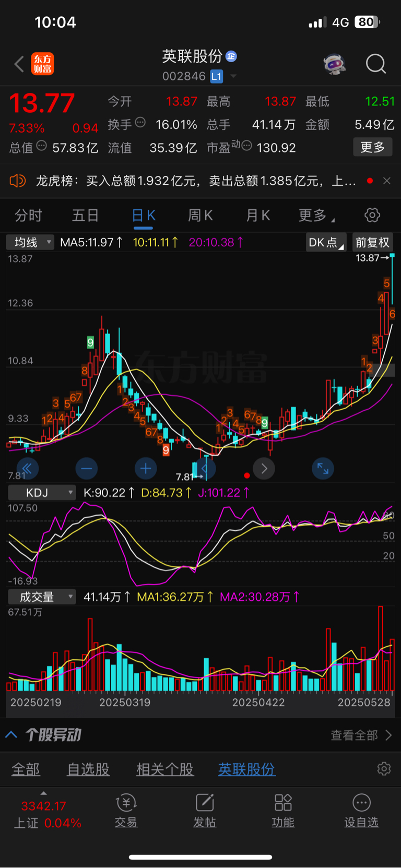Open the 功能 functions button
The height and width of the screenshot is (868, 401).
[x=283, y=811]
